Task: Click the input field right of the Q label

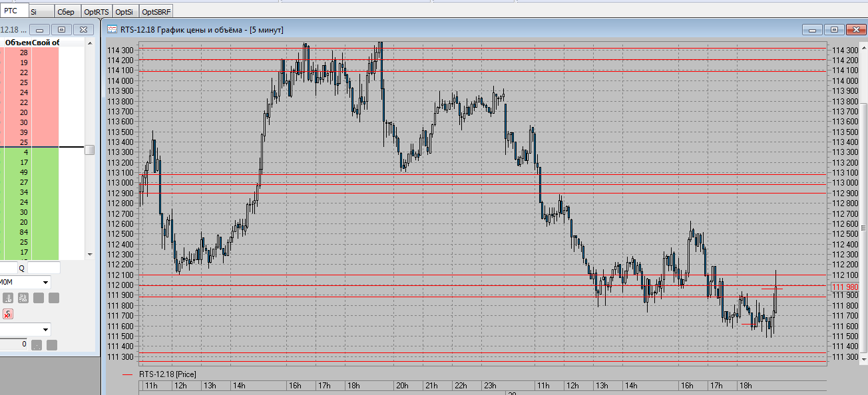Action: point(43,268)
